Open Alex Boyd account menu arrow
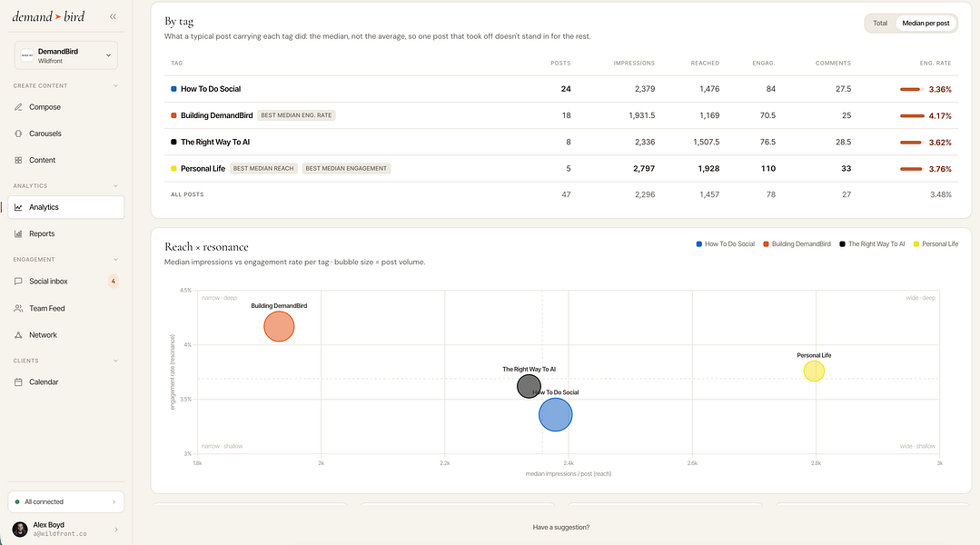 [x=116, y=530]
